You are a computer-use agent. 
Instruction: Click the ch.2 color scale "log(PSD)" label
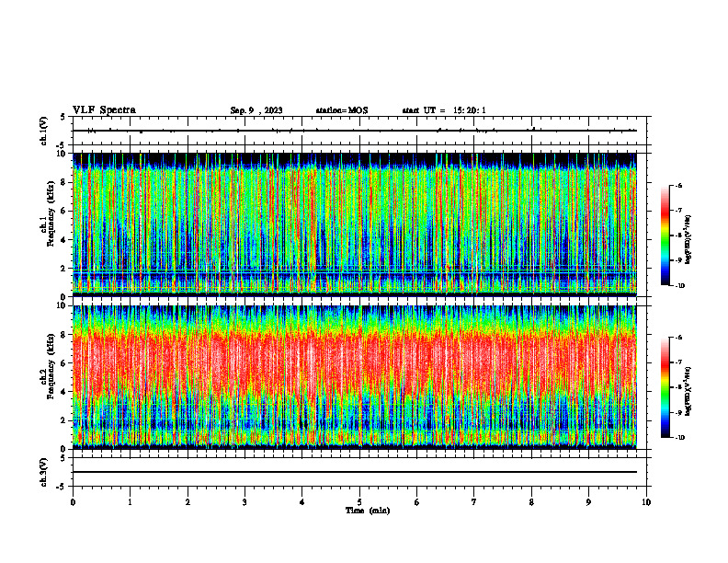688,391
